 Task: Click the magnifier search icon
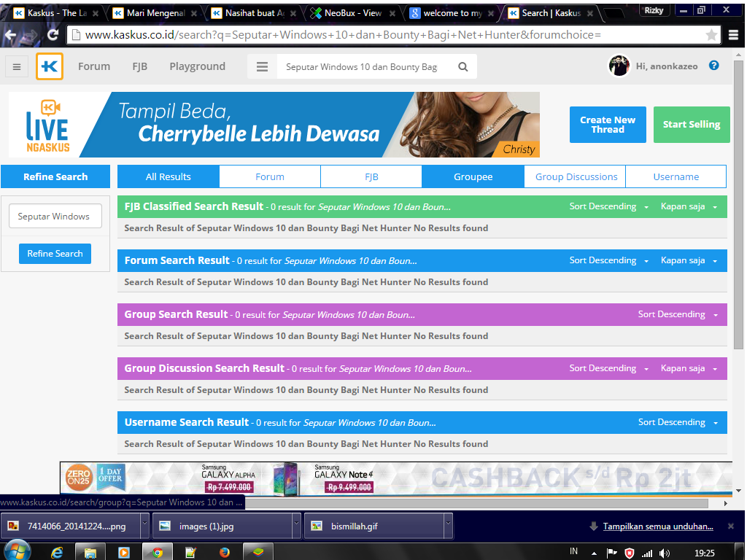pos(462,66)
